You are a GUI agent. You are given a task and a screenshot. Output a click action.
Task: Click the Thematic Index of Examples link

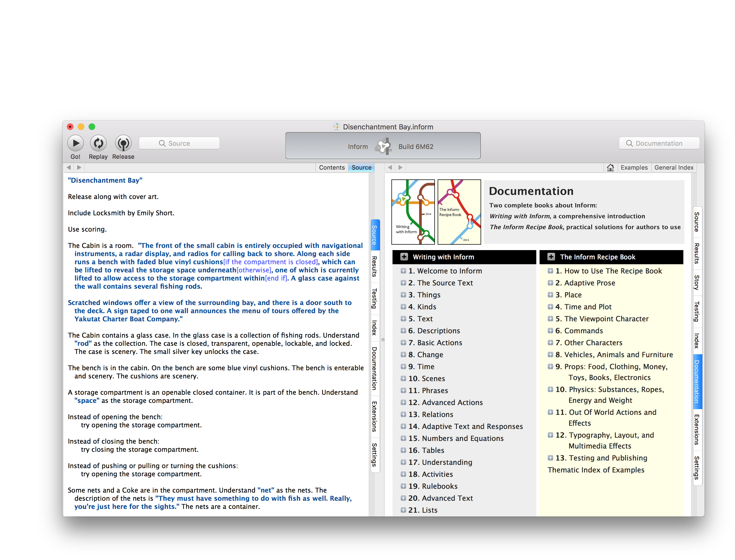[596, 470]
